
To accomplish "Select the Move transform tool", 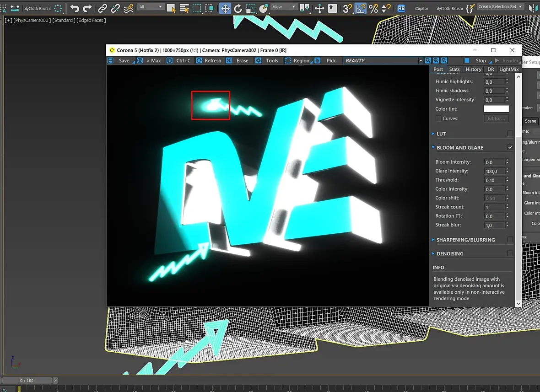I will point(225,8).
